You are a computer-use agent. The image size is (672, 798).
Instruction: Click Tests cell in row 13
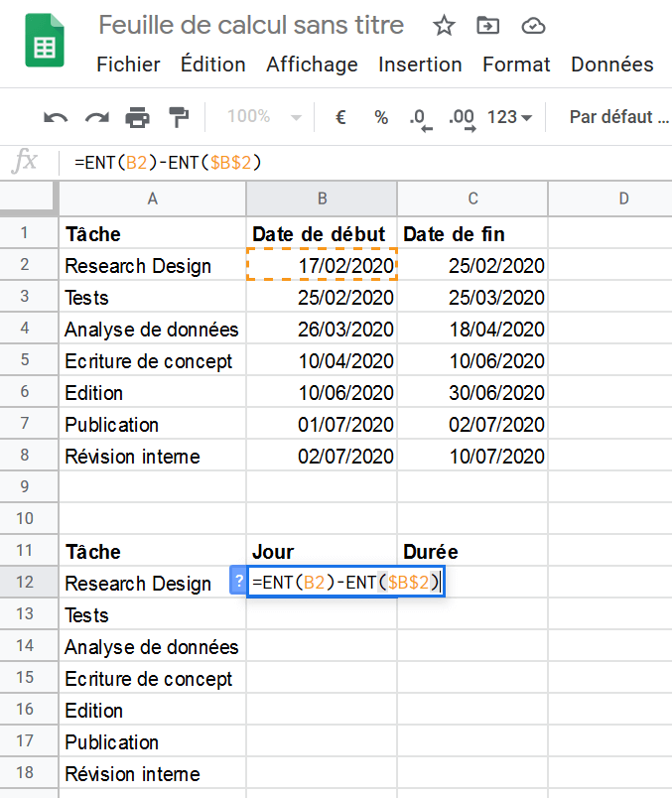pyautogui.click(x=152, y=613)
